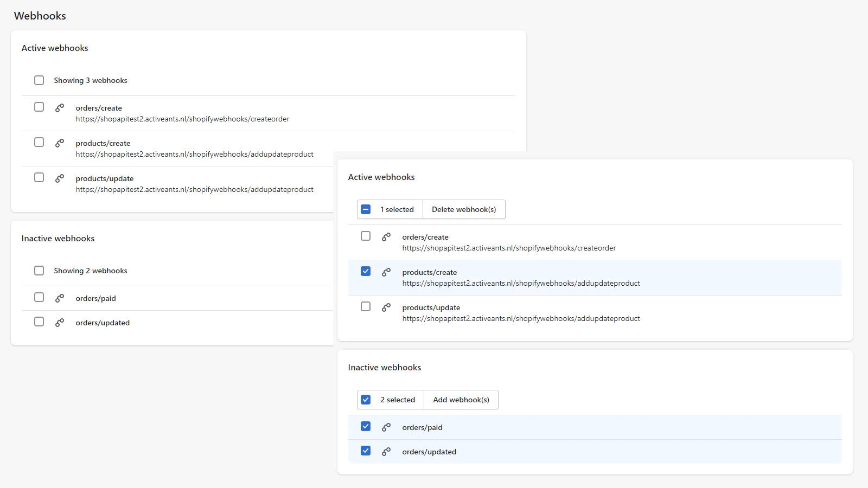Click webhook icon beside checked orders/paid row

(x=386, y=427)
